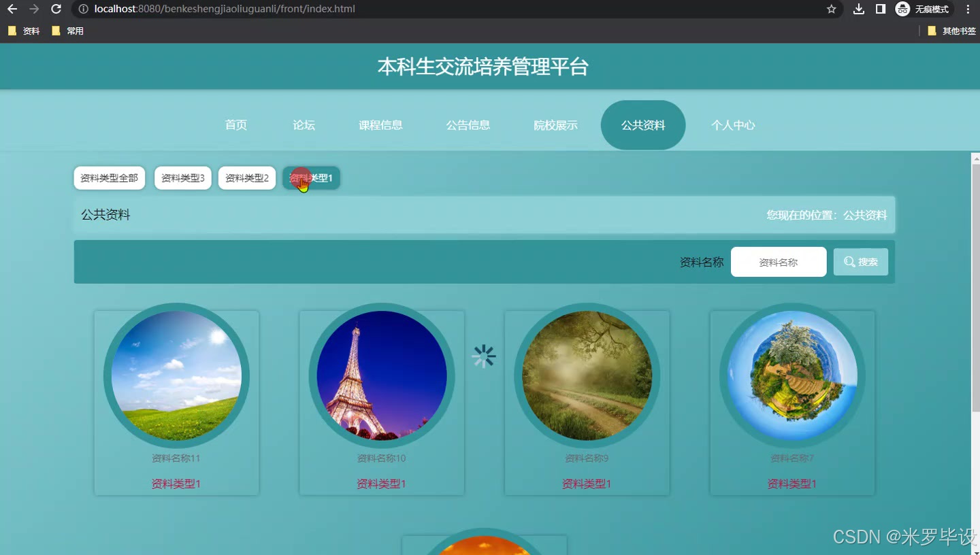Go back with the browser back arrow
The height and width of the screenshot is (555, 980).
coord(12,9)
